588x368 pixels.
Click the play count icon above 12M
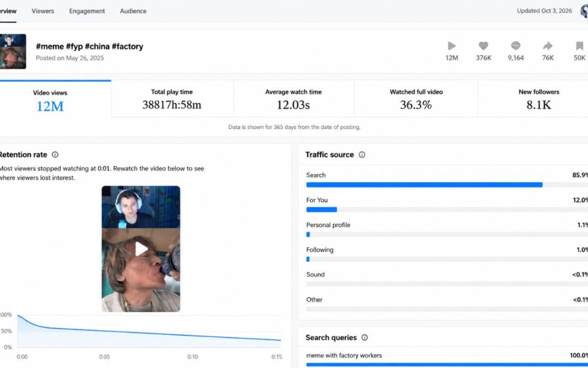pyautogui.click(x=452, y=46)
